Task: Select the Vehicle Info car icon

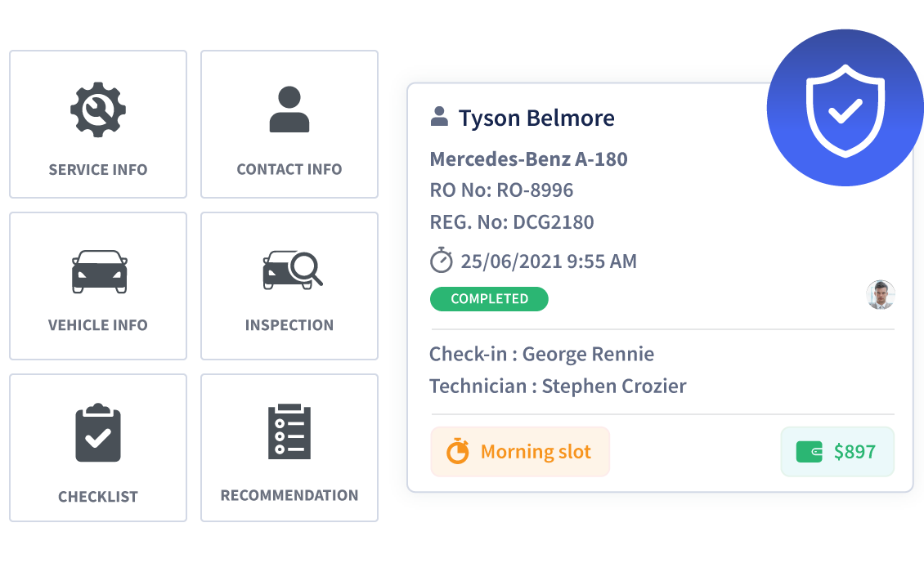Action: point(99,271)
